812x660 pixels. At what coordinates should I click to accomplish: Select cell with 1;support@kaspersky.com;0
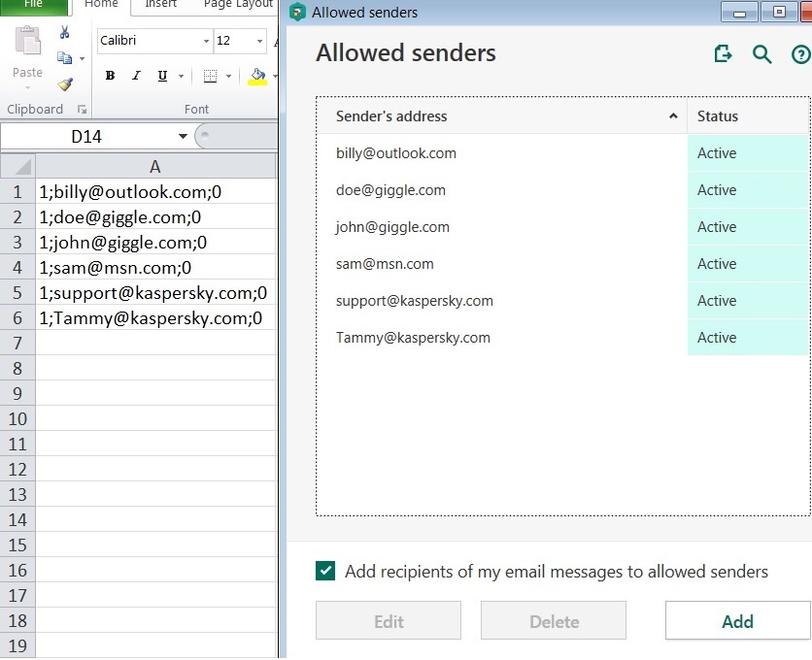(155, 292)
